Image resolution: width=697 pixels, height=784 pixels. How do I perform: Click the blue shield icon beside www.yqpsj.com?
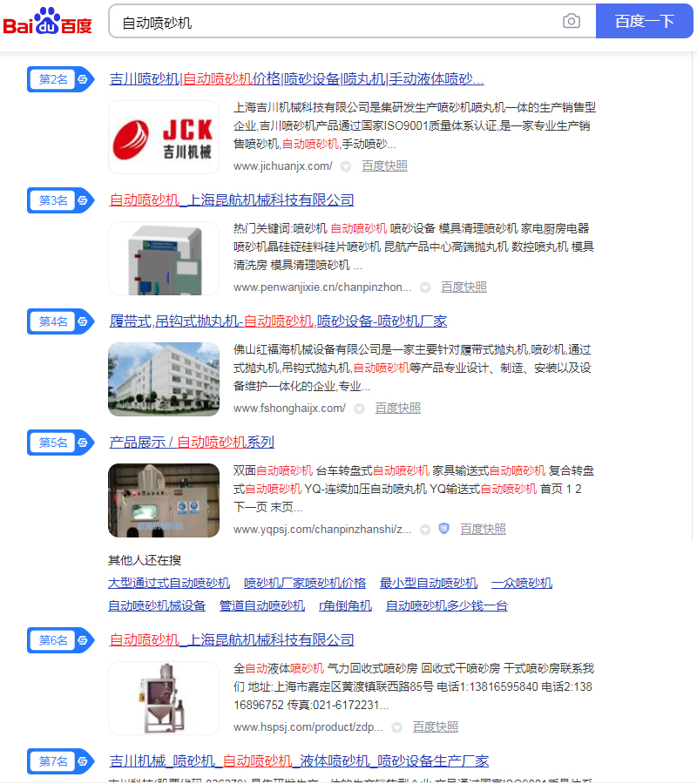pyautogui.click(x=444, y=529)
